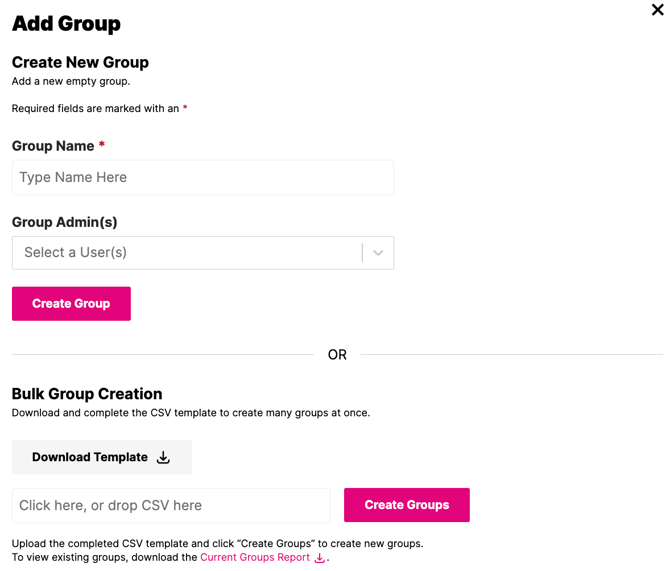Viewport: 670px width, 571px height.
Task: Open the Current Groups Report link
Action: [255, 558]
